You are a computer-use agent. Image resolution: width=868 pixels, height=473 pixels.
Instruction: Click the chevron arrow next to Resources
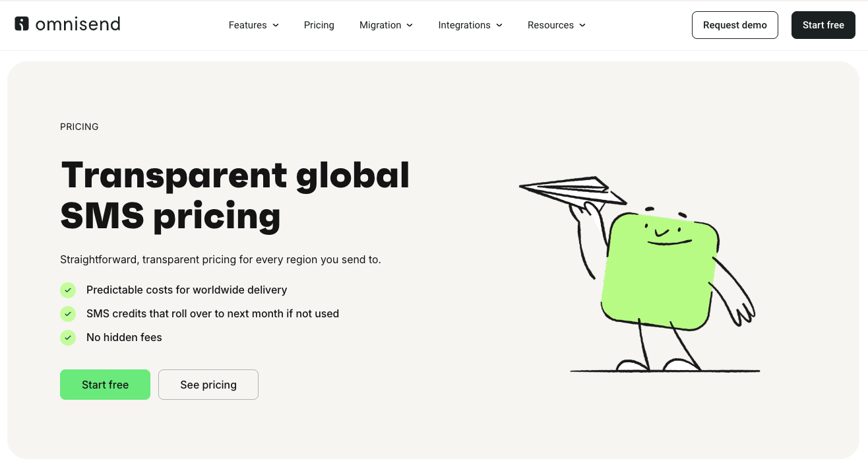(582, 25)
